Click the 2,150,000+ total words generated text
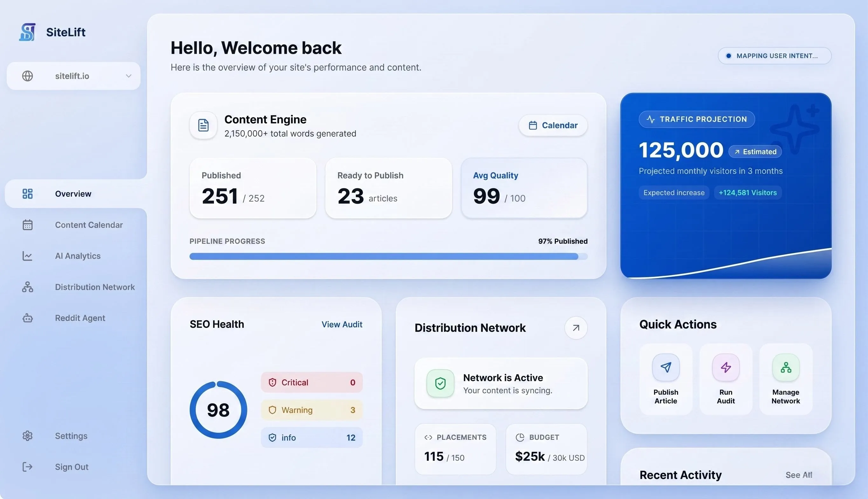868x499 pixels. [290, 134]
